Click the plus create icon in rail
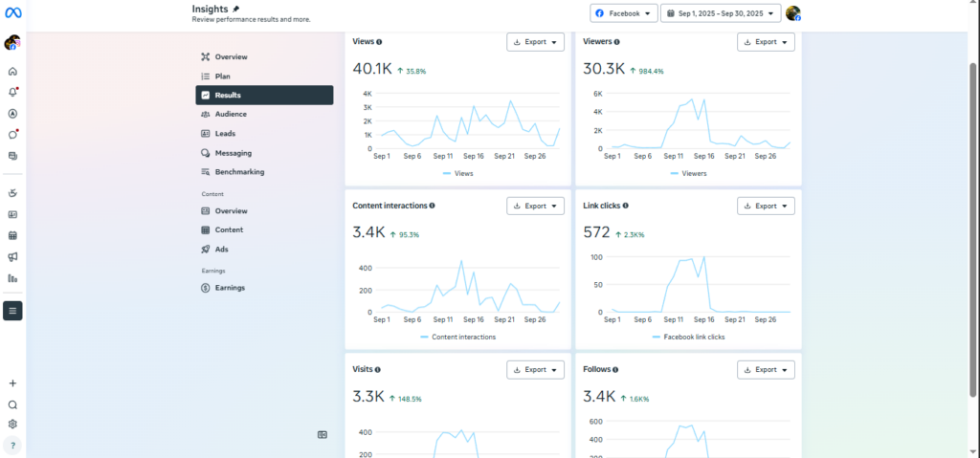Viewport: 980px width, 458px height. pyautogui.click(x=12, y=383)
